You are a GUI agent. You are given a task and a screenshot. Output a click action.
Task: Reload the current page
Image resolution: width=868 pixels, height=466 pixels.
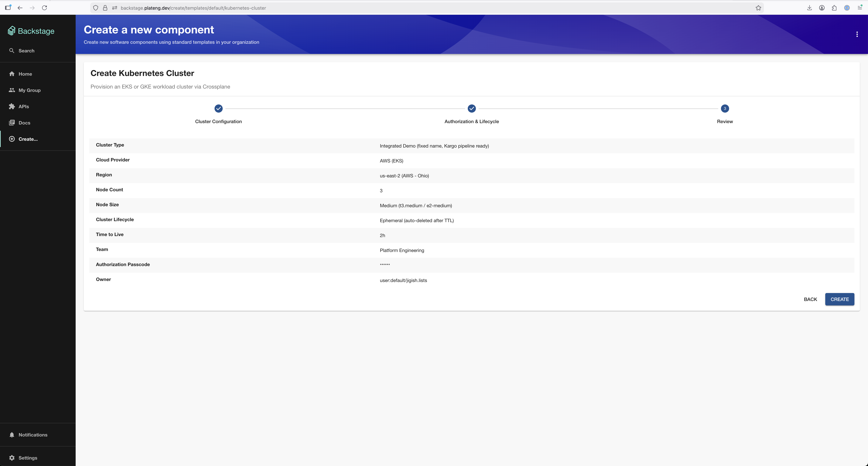coord(44,8)
